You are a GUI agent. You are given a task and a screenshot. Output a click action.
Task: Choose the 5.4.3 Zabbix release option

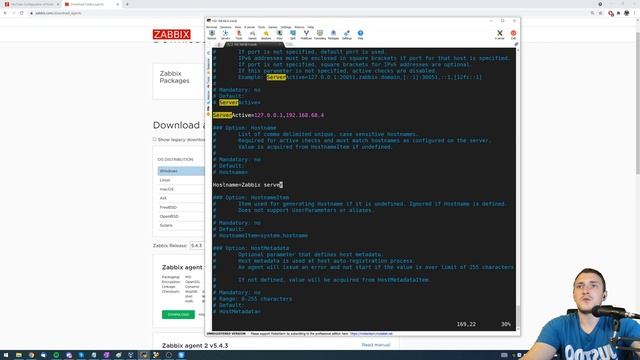point(197,246)
